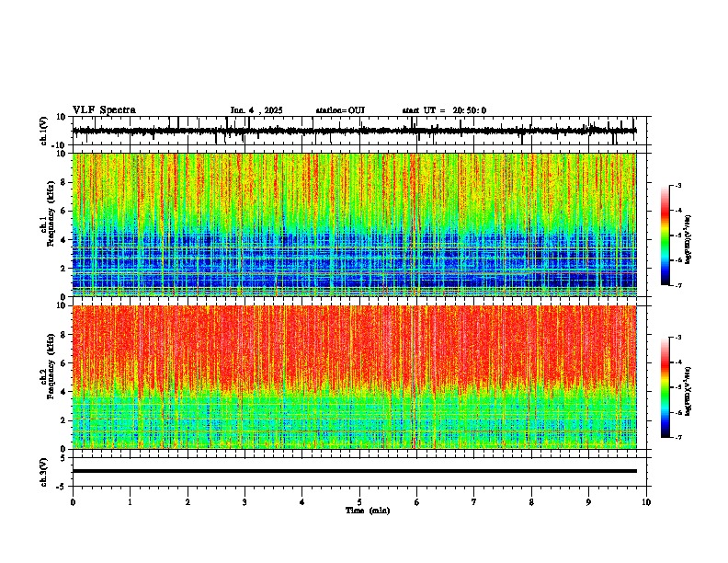Click the '4' kHz tick on ch.2 spectrogram

[x=63, y=392]
